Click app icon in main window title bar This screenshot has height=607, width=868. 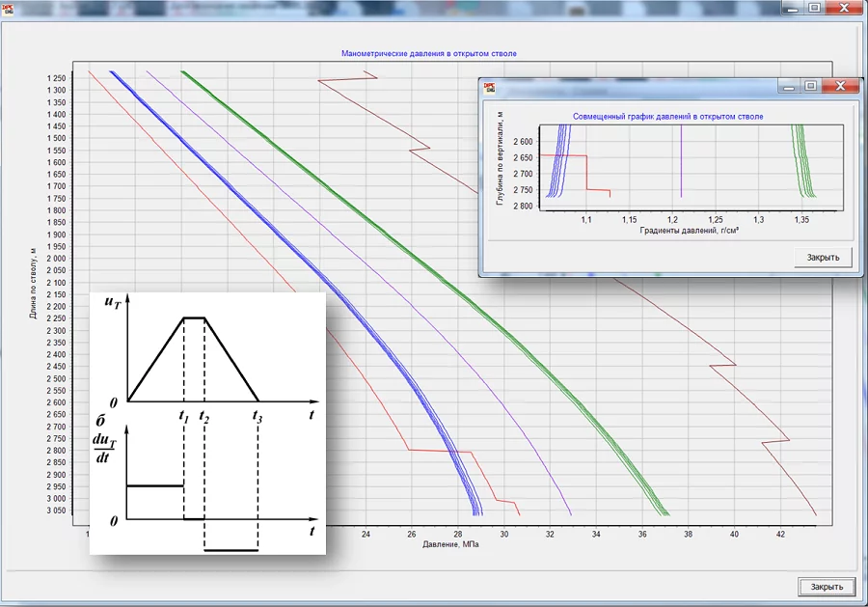pyautogui.click(x=8, y=10)
